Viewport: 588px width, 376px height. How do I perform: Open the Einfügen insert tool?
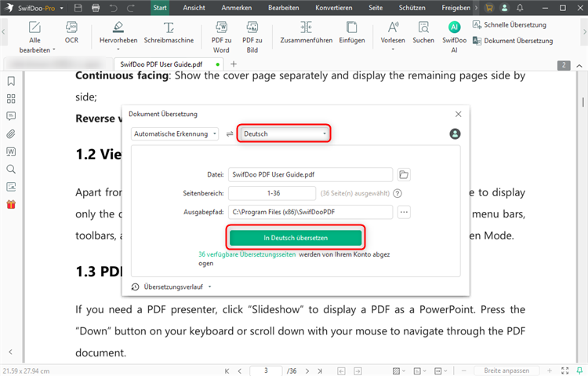click(352, 32)
